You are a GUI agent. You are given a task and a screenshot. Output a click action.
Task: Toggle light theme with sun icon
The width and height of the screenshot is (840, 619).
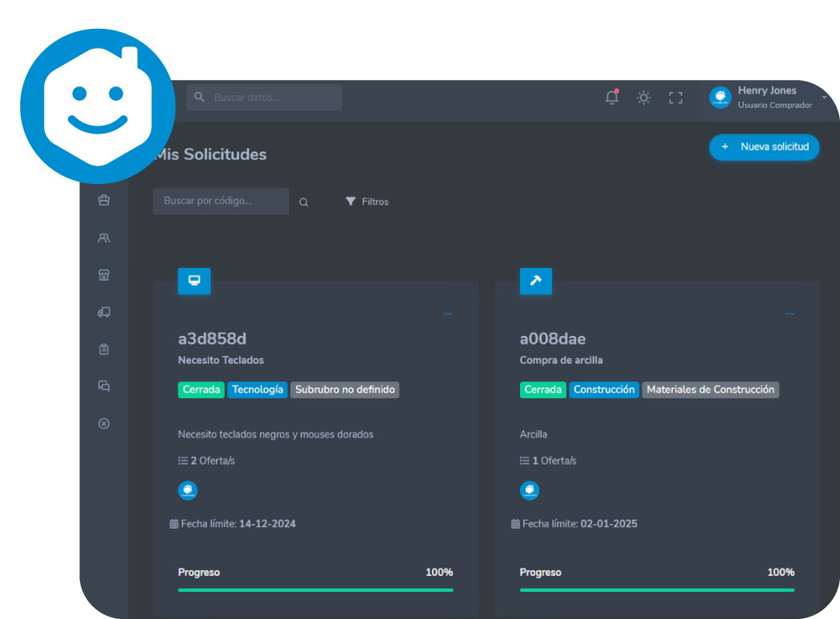point(643,98)
